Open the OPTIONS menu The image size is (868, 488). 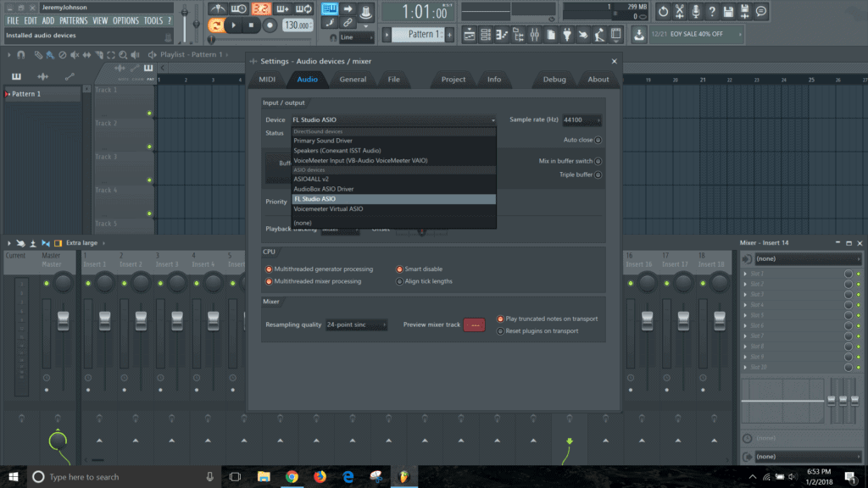click(128, 20)
